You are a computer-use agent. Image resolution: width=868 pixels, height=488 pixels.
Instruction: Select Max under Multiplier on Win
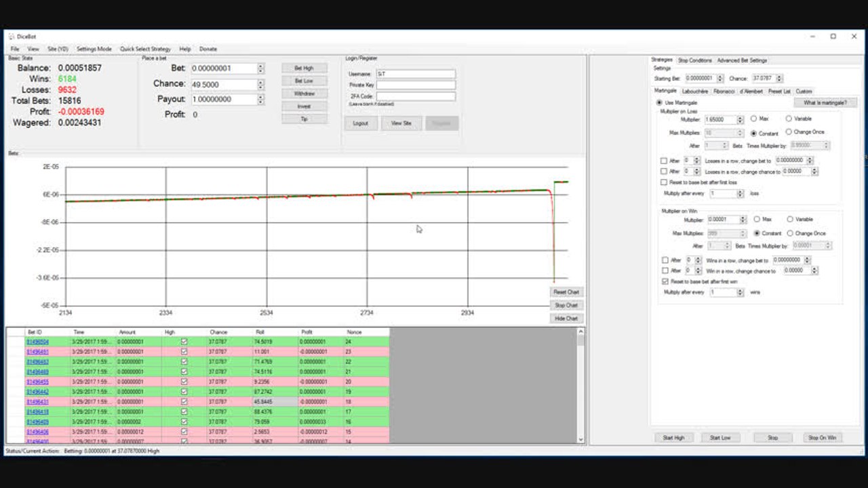point(757,220)
